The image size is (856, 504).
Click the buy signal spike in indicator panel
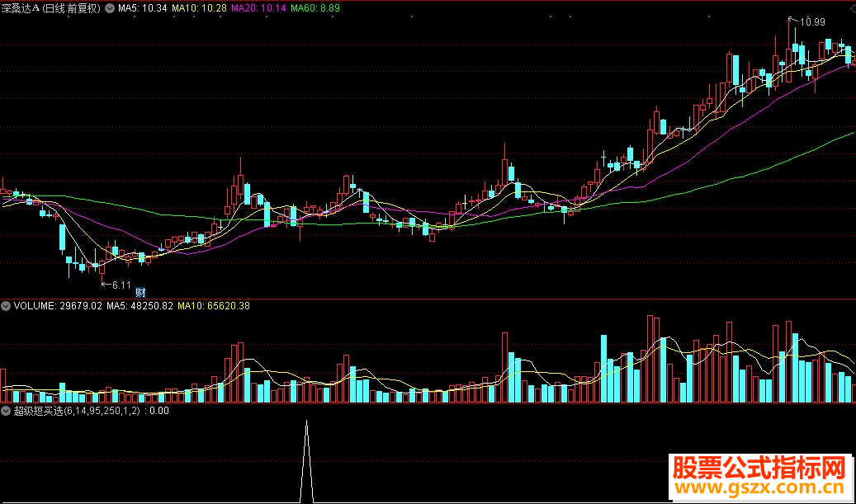[x=306, y=461]
